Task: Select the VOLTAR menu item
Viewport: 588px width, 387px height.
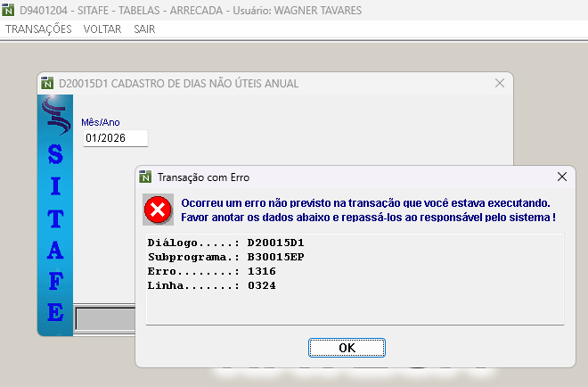Action: point(102,29)
